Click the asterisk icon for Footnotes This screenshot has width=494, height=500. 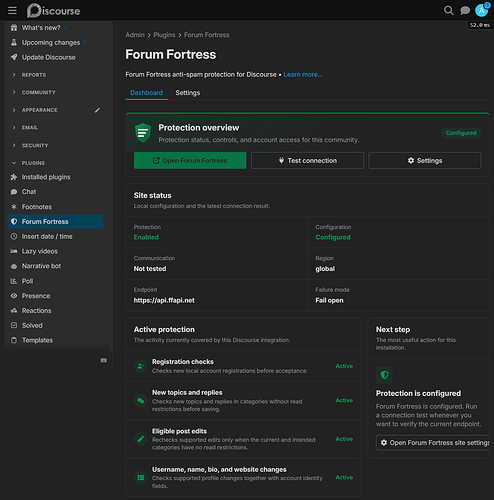[14, 207]
